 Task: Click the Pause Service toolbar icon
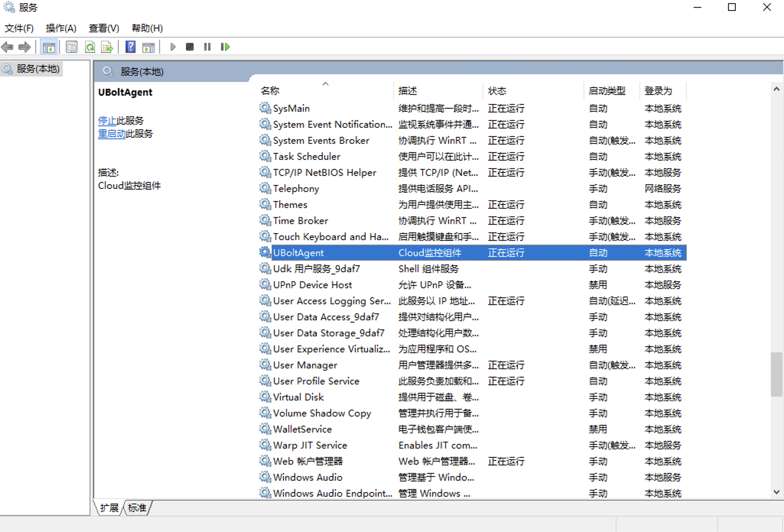pyautogui.click(x=207, y=47)
